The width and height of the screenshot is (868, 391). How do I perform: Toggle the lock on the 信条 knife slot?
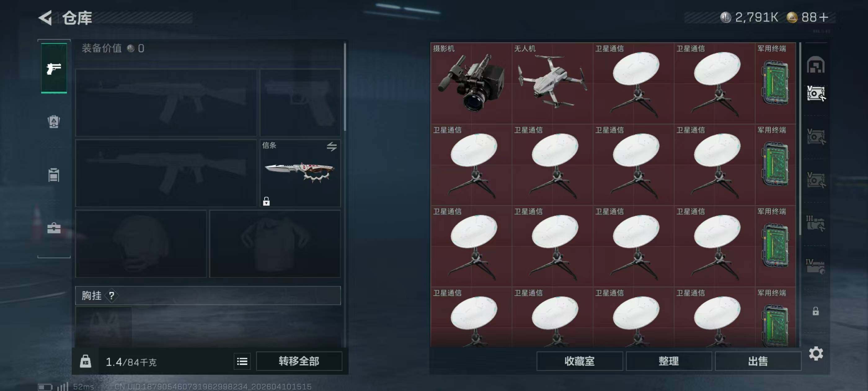click(x=266, y=201)
